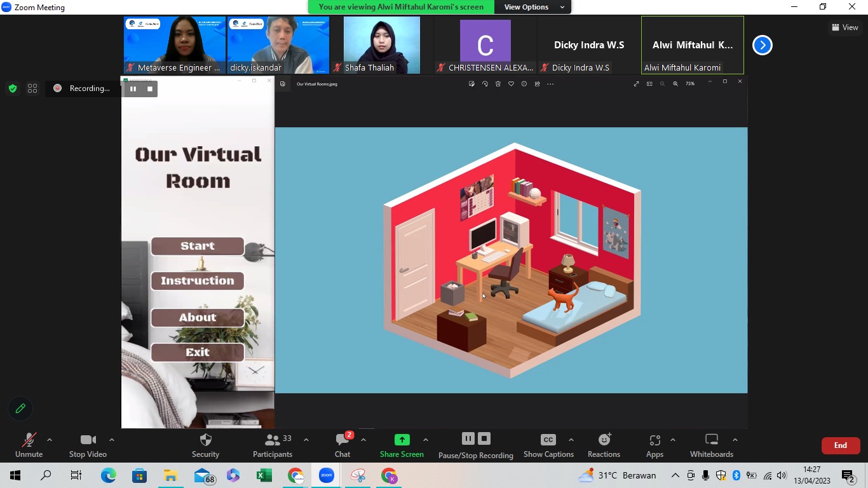
Task: Open the See more menu in Photos viewer
Action: [x=550, y=83]
